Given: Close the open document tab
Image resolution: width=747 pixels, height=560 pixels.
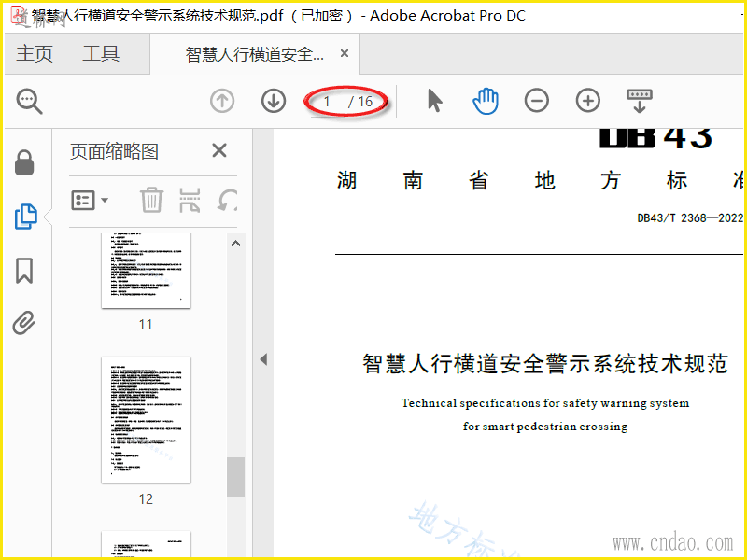Looking at the screenshot, I should (345, 53).
